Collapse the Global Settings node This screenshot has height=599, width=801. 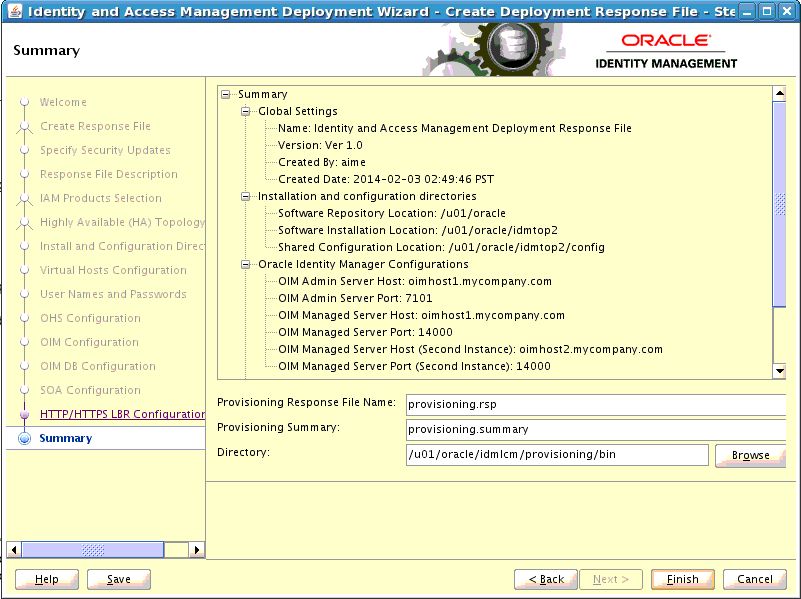(246, 111)
